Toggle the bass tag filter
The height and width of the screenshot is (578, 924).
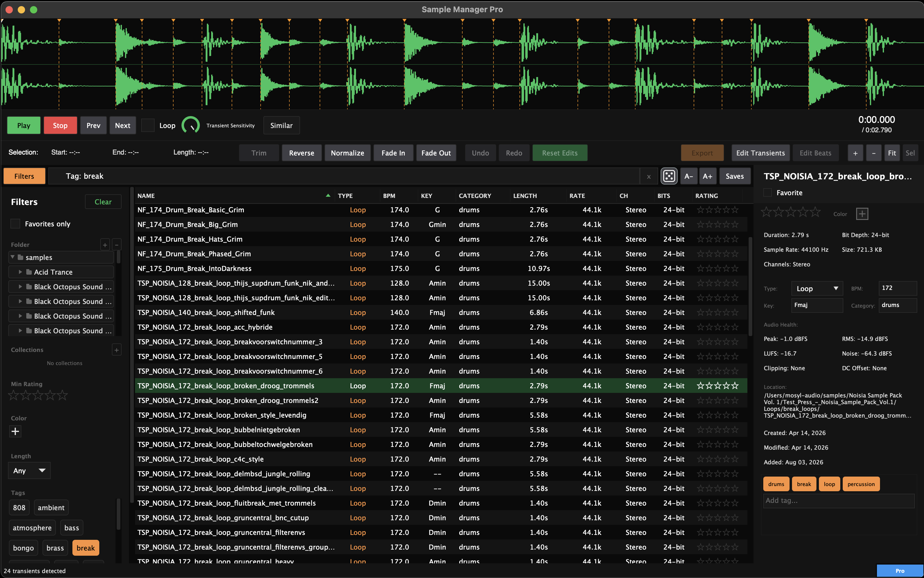pyautogui.click(x=72, y=528)
